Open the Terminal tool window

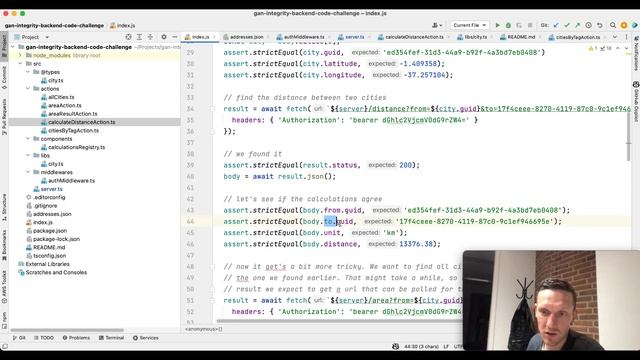point(111,338)
